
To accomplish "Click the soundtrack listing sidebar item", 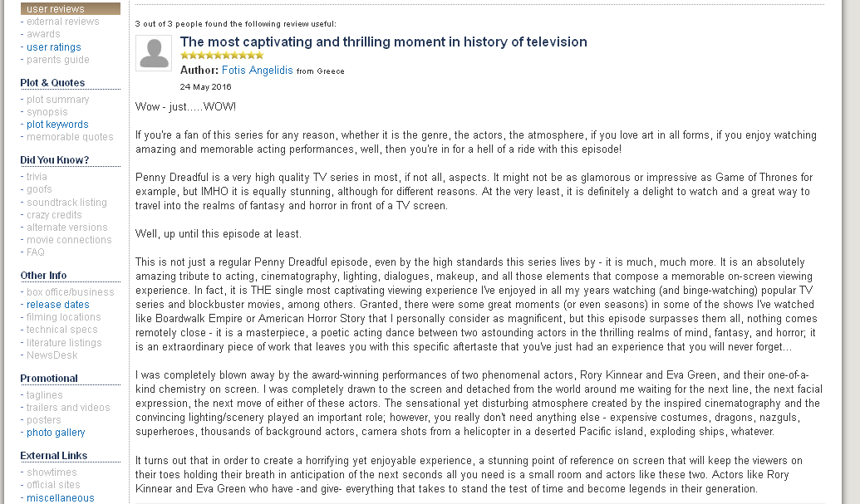I will point(66,202).
